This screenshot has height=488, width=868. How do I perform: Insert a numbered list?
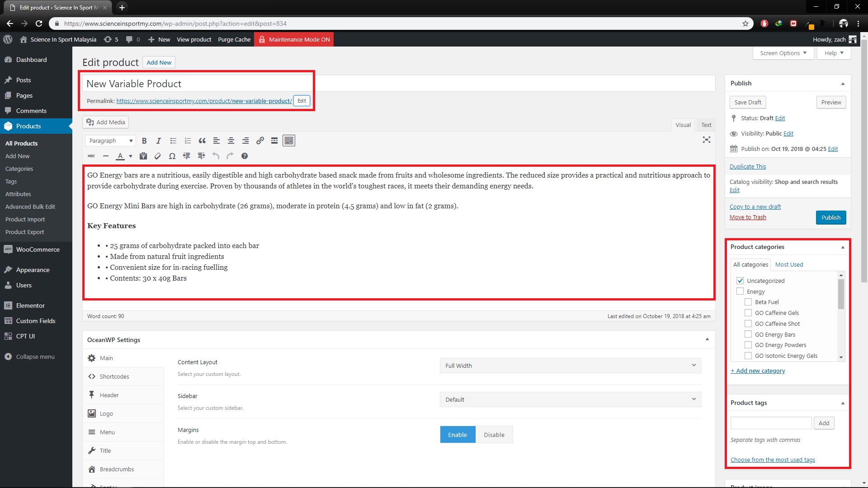click(x=188, y=141)
